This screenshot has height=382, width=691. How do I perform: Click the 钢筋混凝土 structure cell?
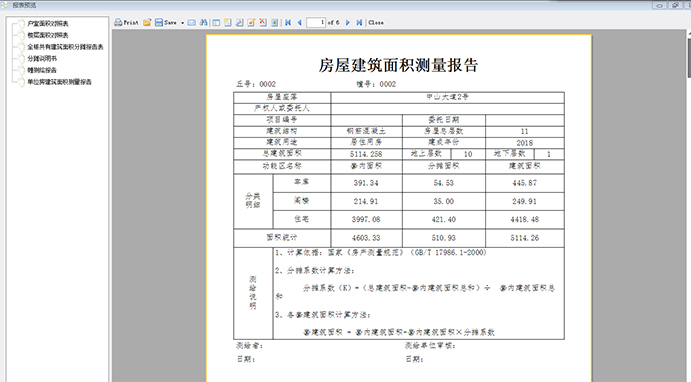366,131
